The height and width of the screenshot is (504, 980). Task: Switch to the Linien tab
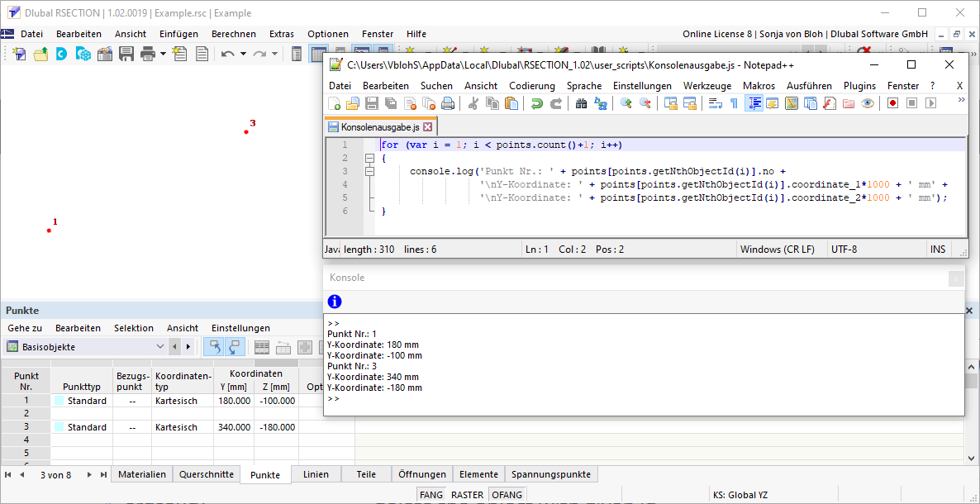pos(315,474)
